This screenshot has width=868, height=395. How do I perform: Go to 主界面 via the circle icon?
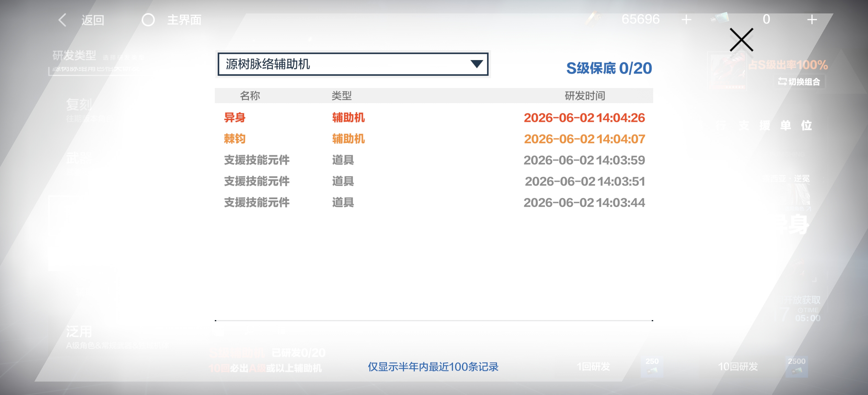(148, 20)
